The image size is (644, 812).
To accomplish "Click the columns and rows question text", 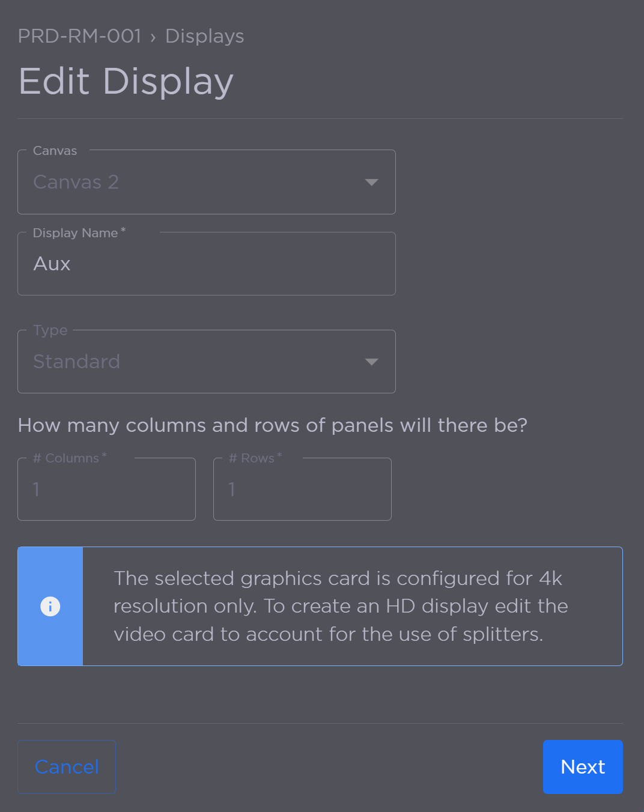I will 273,425.
